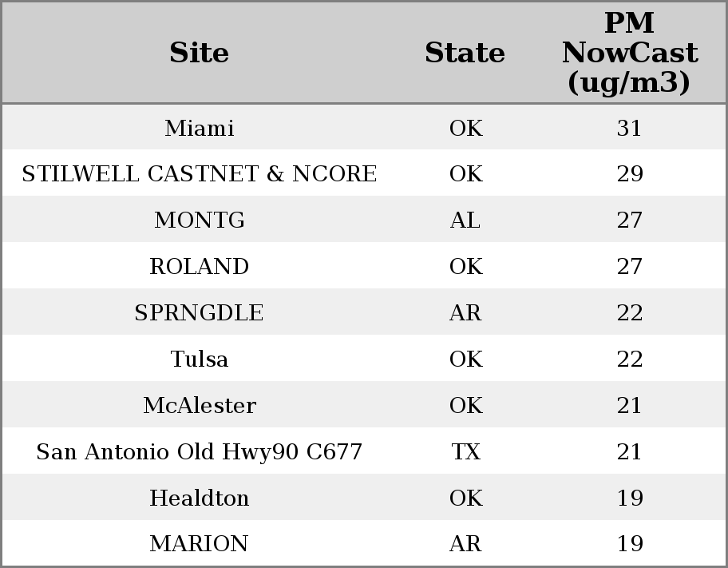Click the SPRNGDLE site name
The image size is (728, 568).
(199, 313)
